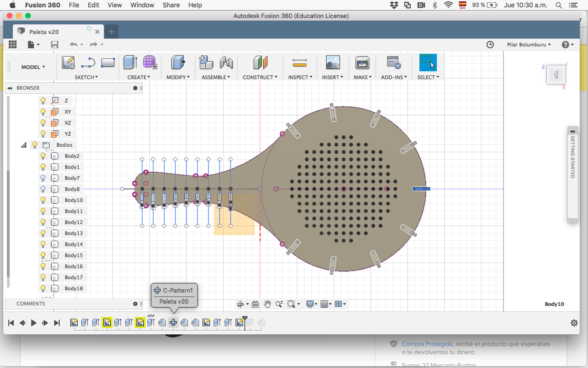Open the SKETCH dropdown menu
Screen dimensions: 588x368
coord(87,77)
